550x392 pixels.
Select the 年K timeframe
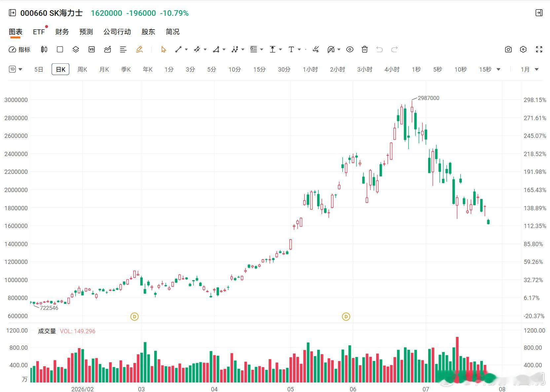[148, 69]
